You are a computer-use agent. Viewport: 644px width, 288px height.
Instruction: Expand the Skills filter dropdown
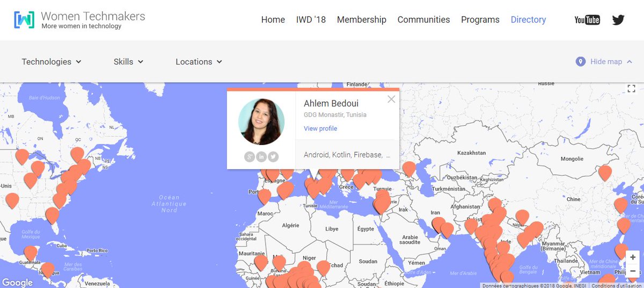[129, 62]
